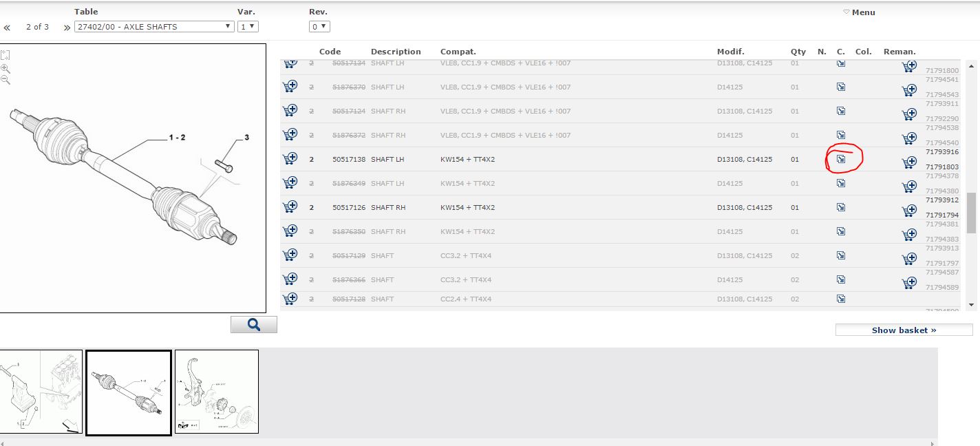Go to next table with double-right arrow

click(x=67, y=28)
